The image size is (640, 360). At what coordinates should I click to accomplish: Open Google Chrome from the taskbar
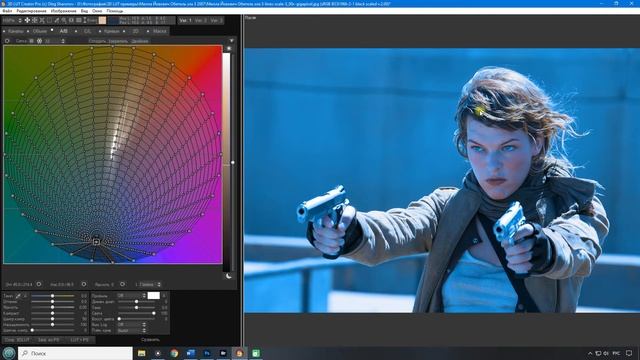point(174,353)
